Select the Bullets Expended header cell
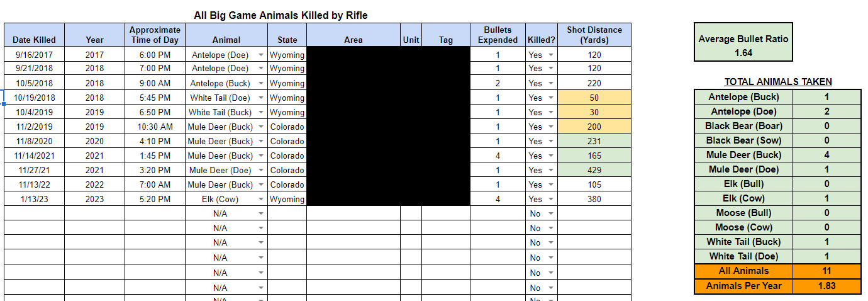Viewport: 868px width, 301px height. click(x=498, y=35)
